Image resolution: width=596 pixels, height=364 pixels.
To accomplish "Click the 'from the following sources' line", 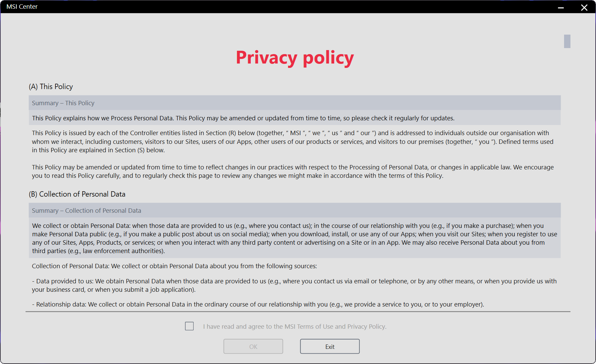I will point(174,266).
